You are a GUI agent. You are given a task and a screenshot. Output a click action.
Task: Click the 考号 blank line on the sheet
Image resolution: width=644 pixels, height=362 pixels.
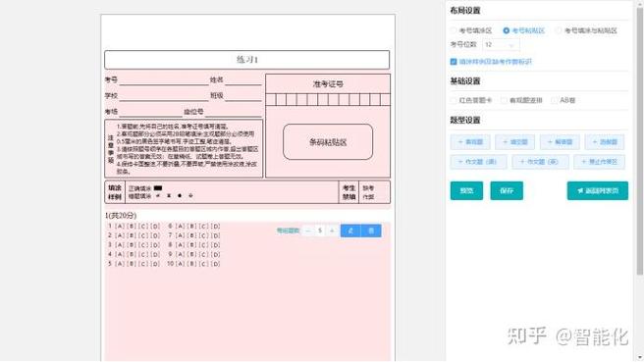(x=164, y=80)
